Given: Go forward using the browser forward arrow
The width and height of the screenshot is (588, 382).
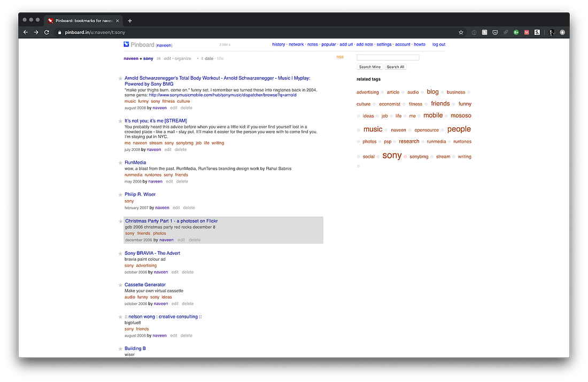Looking at the screenshot, I should tap(36, 32).
